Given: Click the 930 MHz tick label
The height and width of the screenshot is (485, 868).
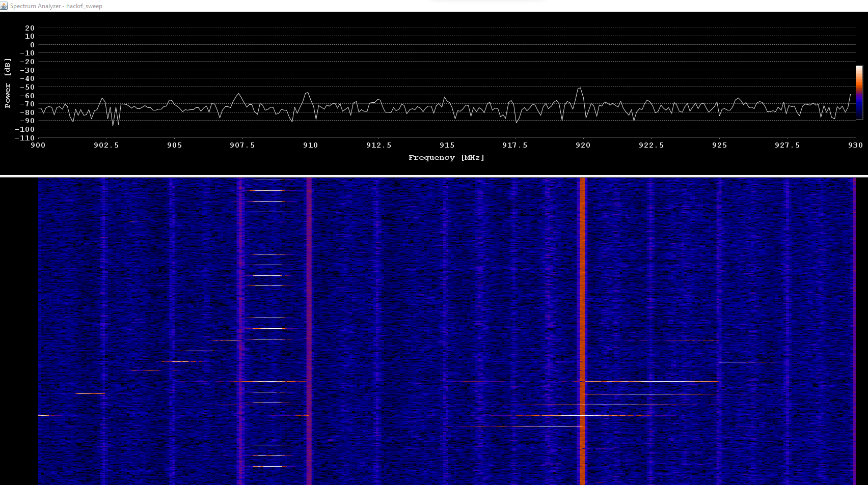Looking at the screenshot, I should coord(855,145).
